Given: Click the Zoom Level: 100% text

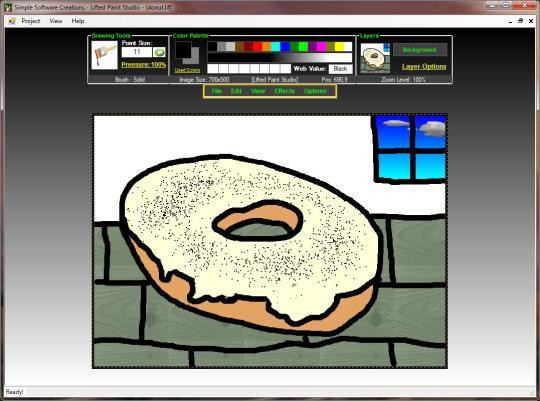Looking at the screenshot, I should (403, 80).
